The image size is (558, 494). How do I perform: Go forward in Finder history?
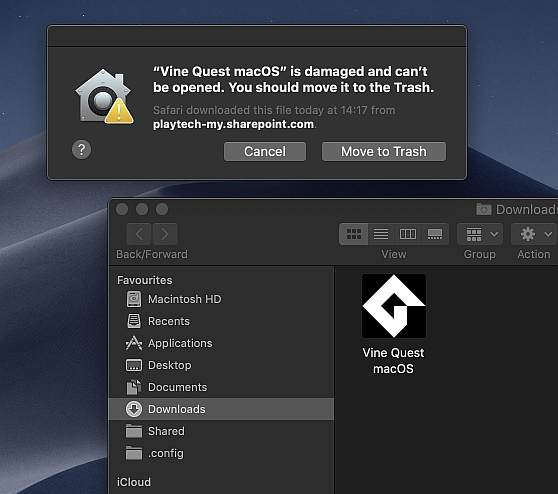[165, 234]
